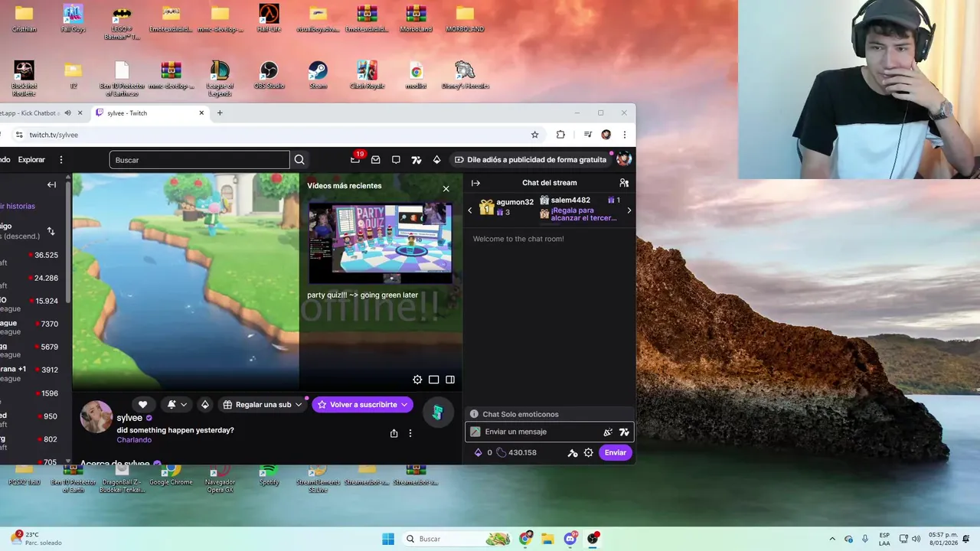
Task: Click sylvee's channel avatar picture
Action: click(96, 417)
